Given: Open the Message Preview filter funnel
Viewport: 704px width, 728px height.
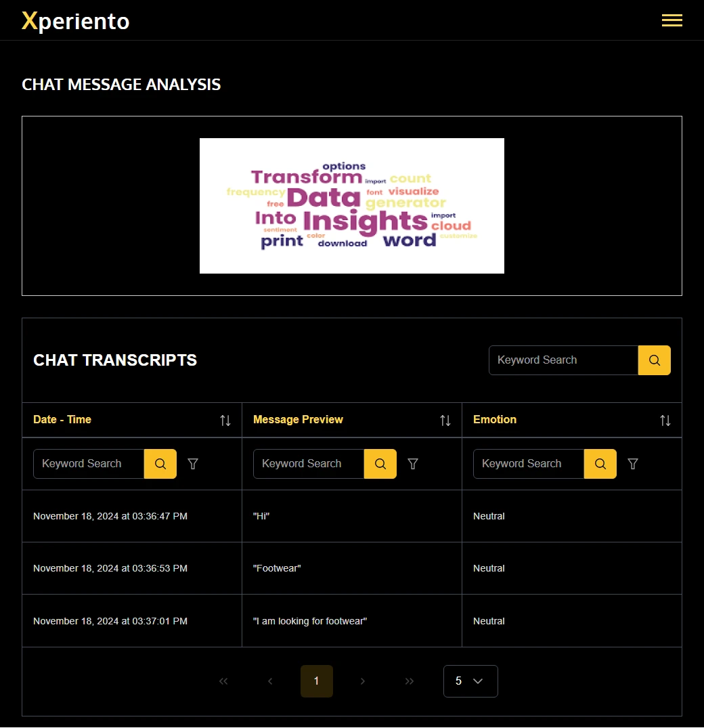Looking at the screenshot, I should pos(413,464).
